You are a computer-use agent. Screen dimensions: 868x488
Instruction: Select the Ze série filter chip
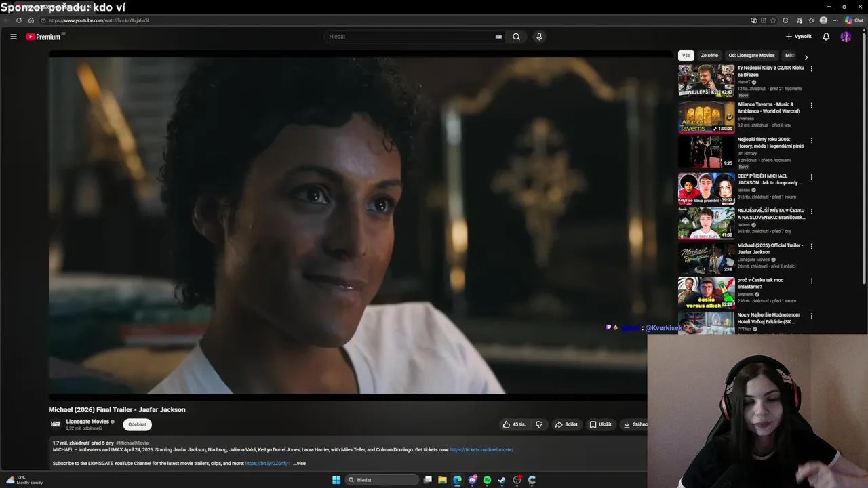pyautogui.click(x=709, y=56)
